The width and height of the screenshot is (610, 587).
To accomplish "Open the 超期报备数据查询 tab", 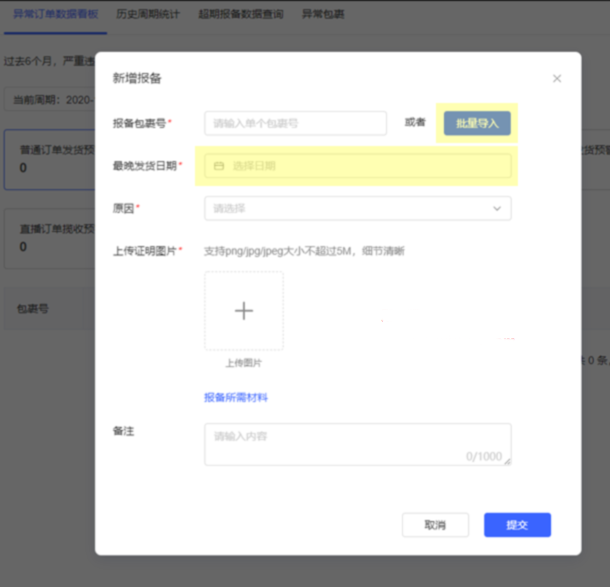I will click(x=240, y=14).
